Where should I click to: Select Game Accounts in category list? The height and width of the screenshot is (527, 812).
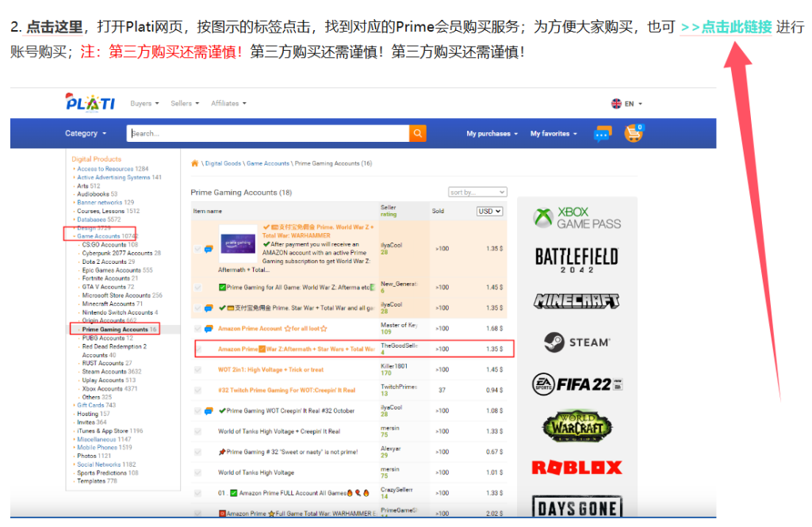coord(98,236)
